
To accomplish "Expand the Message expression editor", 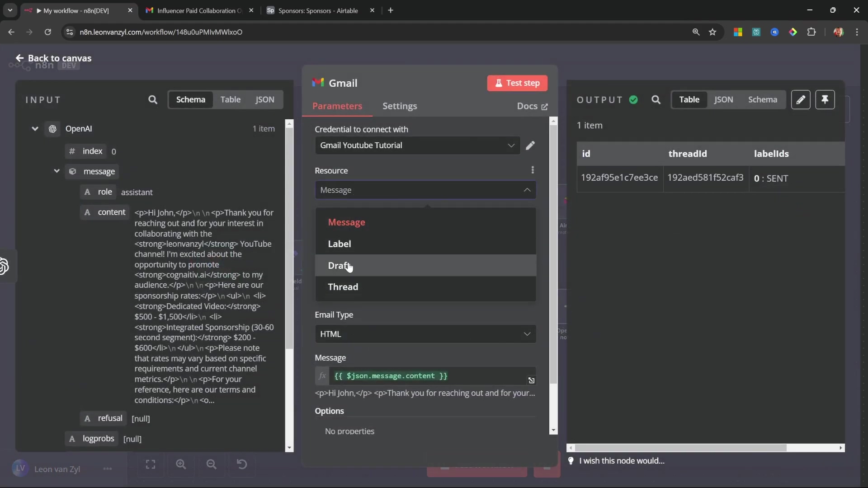I will point(531,380).
